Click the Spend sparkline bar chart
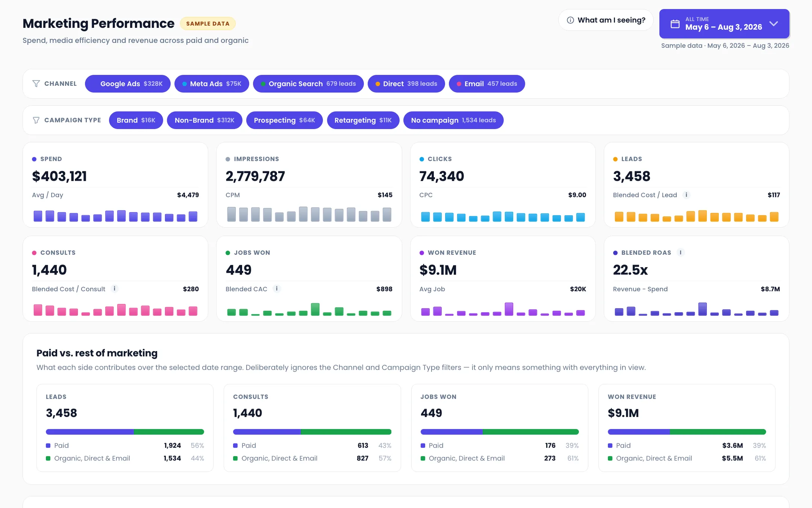 point(115,216)
